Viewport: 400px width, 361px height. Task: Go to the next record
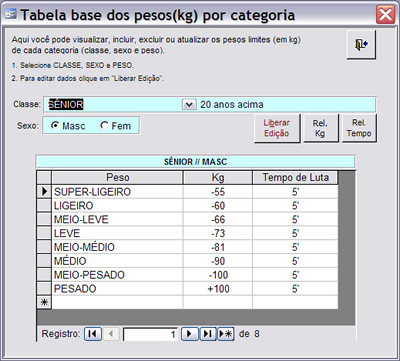[190, 334]
